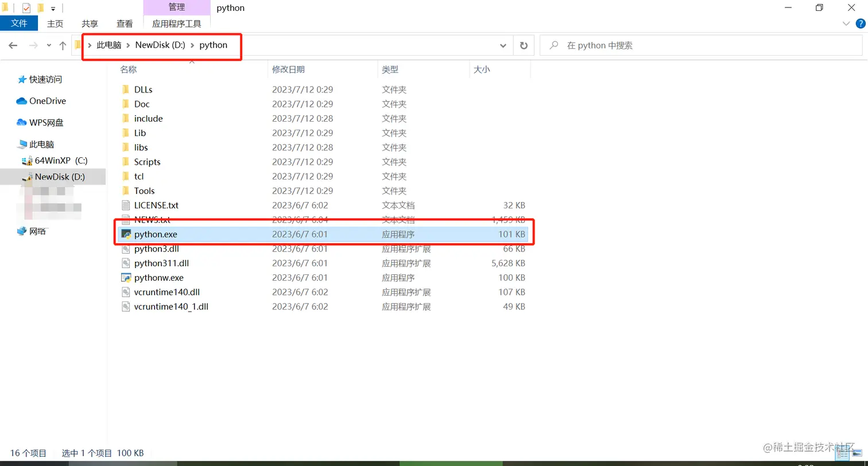Select 此电脑 in navigation pane

pyautogui.click(x=41, y=145)
